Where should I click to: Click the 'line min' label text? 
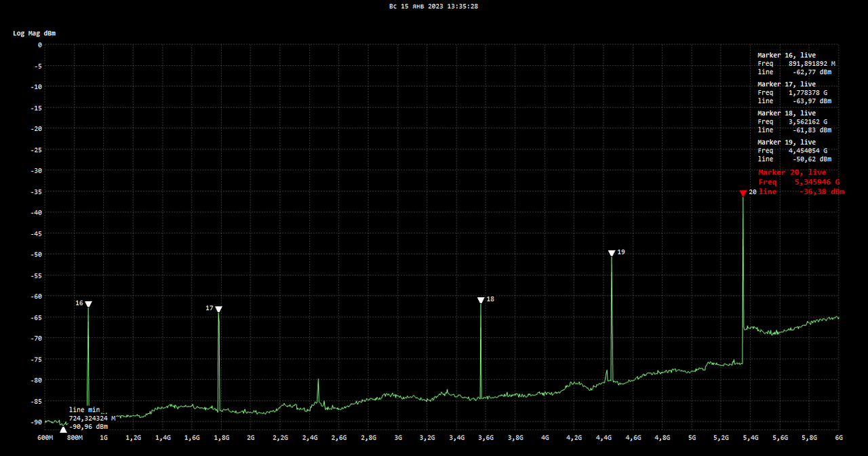pyautogui.click(x=84, y=410)
